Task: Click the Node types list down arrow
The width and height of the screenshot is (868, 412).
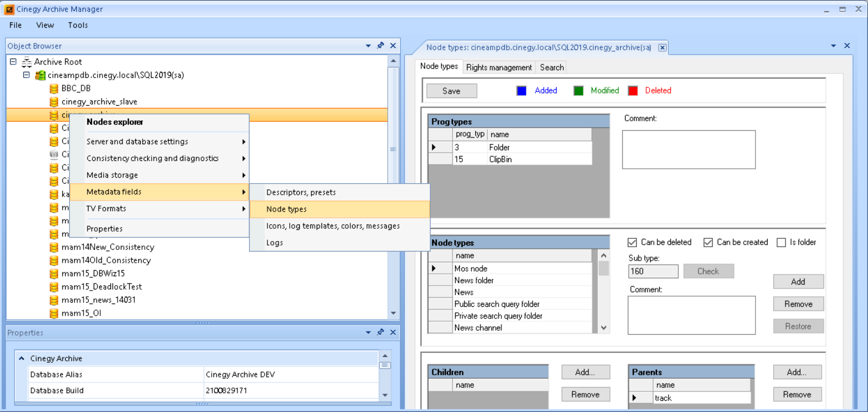Action: coord(603,328)
